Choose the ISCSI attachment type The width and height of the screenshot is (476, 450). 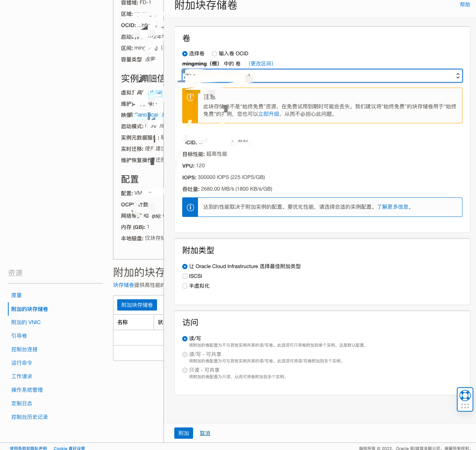(x=185, y=276)
